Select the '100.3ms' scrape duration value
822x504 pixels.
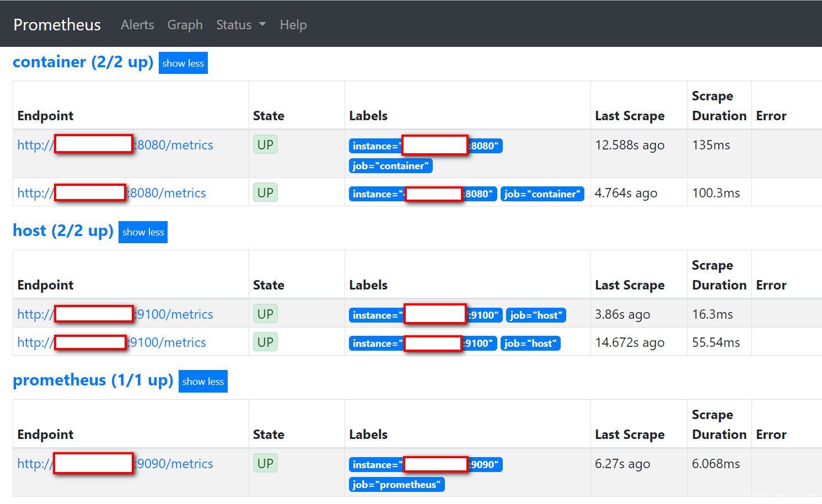click(x=716, y=193)
